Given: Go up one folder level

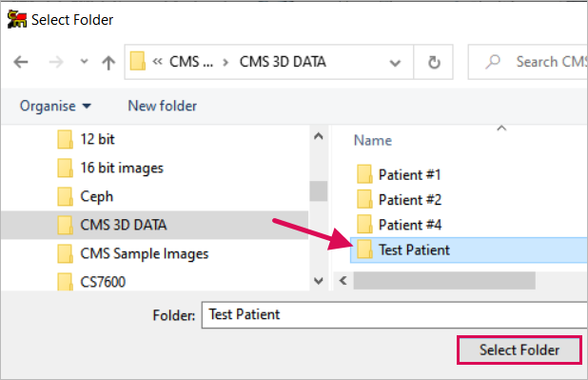Looking at the screenshot, I should 108,62.
